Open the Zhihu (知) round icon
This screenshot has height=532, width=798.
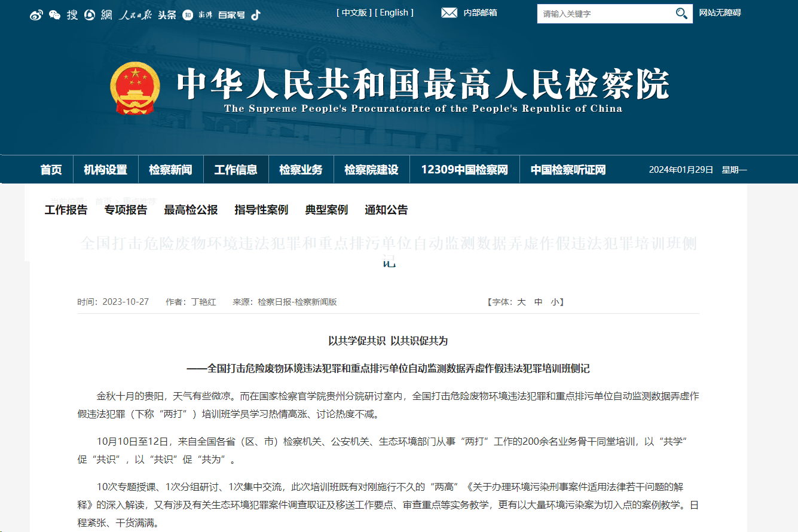(x=188, y=15)
